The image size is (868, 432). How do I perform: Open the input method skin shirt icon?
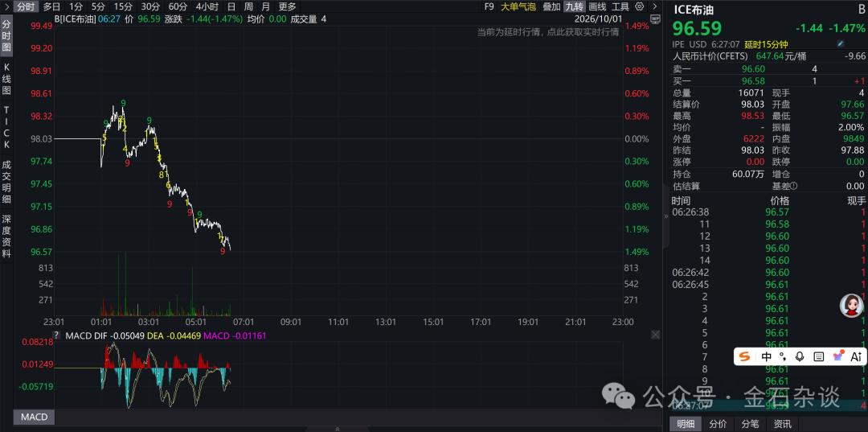(838, 356)
